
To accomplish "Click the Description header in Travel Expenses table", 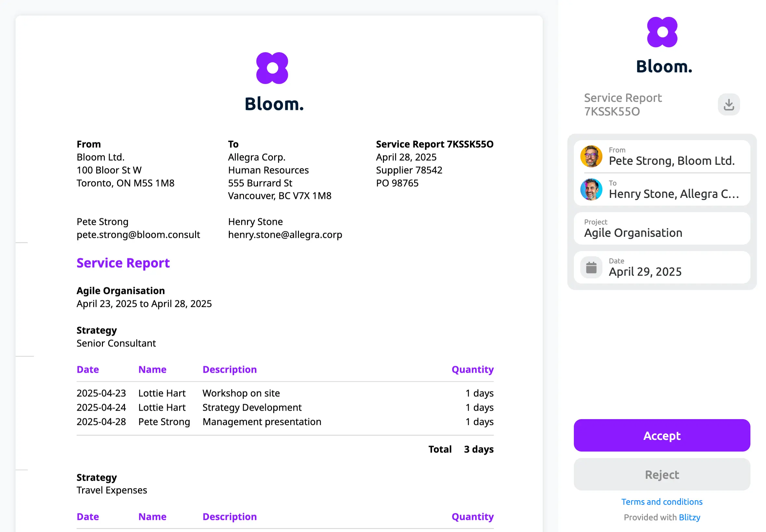I will pos(229,517).
